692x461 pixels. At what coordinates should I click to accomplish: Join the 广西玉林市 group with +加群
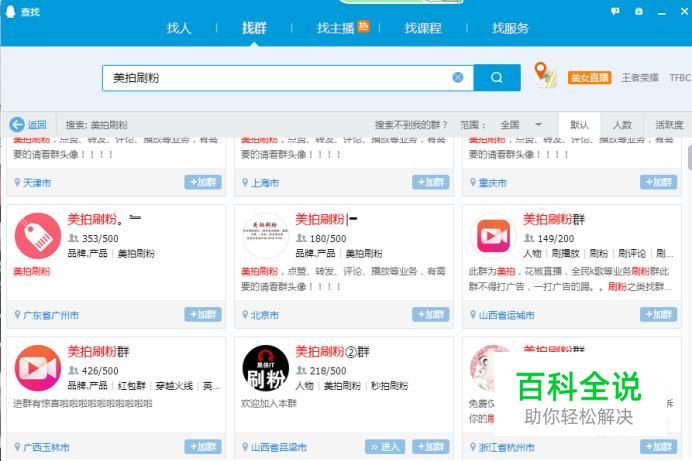(x=203, y=447)
